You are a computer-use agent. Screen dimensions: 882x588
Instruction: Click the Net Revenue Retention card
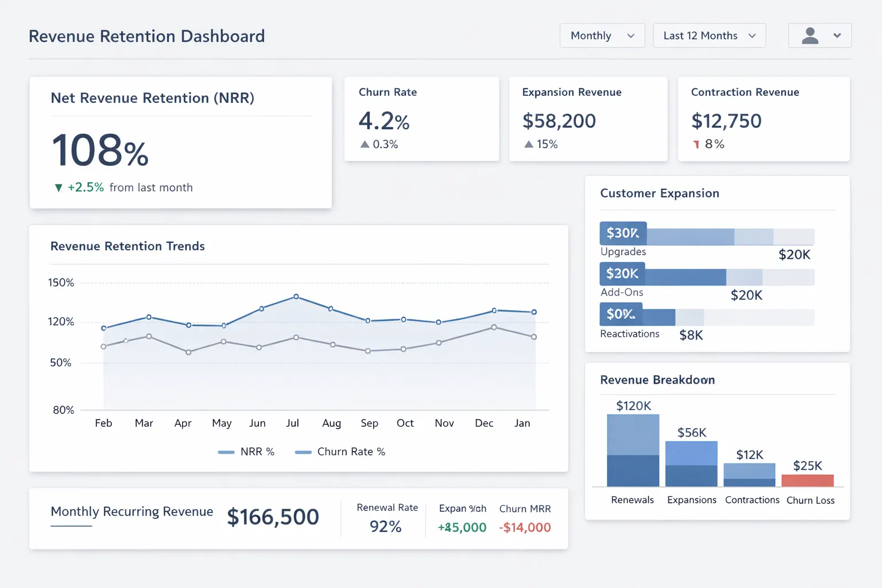coord(180,142)
